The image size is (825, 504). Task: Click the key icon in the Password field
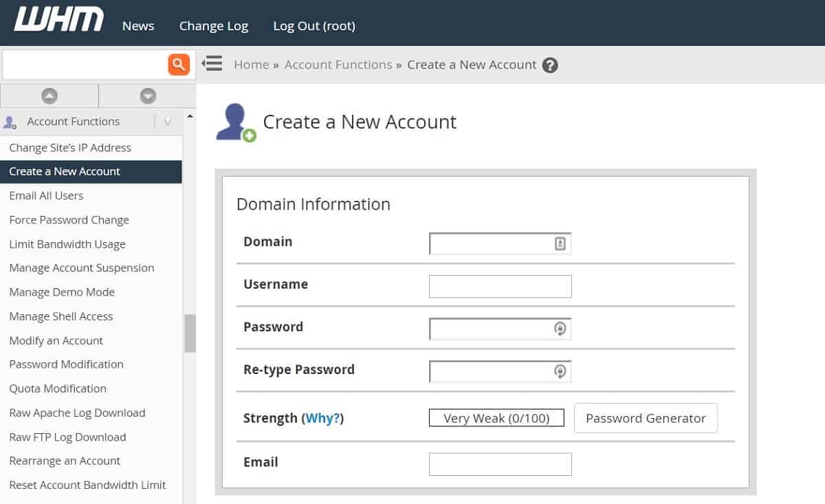click(x=560, y=329)
